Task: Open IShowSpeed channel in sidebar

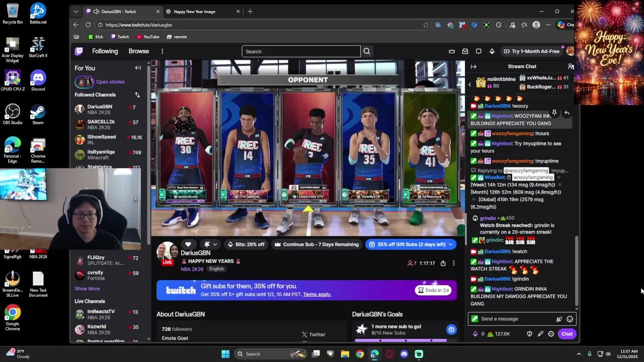Action: click(x=108, y=140)
